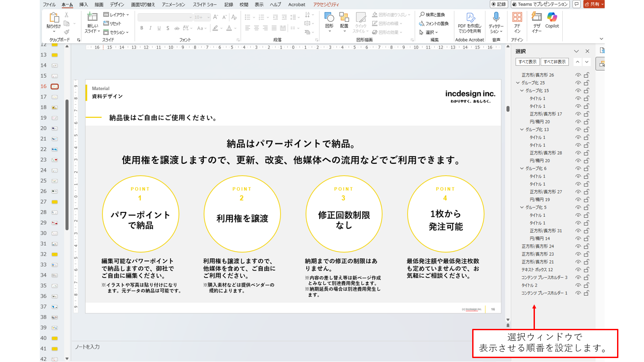Collapse the グループ化 13 tree node
This screenshot has width=644, height=362.
pyautogui.click(x=522, y=130)
